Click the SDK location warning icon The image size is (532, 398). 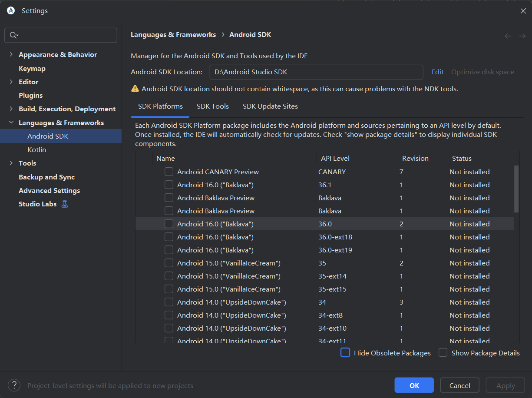tap(135, 89)
